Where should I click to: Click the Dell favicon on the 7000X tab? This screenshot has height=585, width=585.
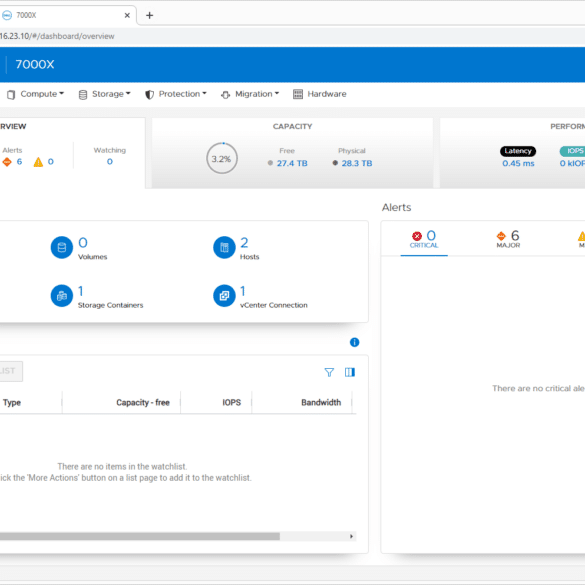[x=7, y=15]
